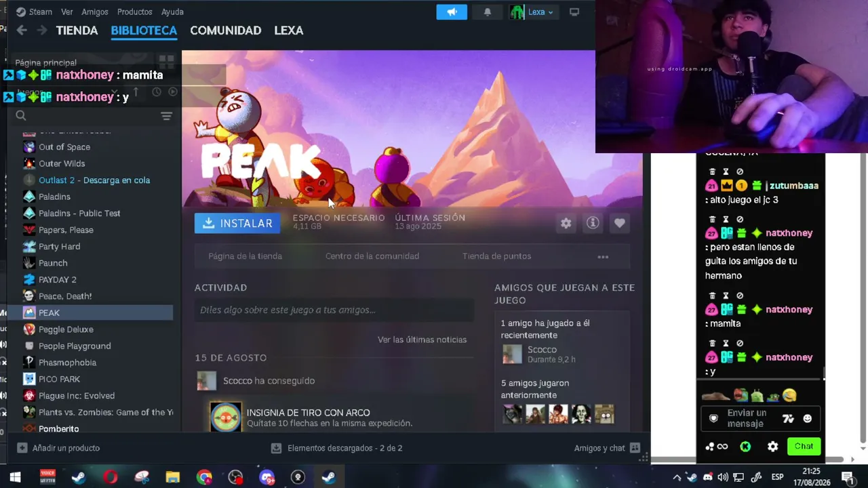Open downloads manager (Elementos descargados)

pyautogui.click(x=337, y=448)
